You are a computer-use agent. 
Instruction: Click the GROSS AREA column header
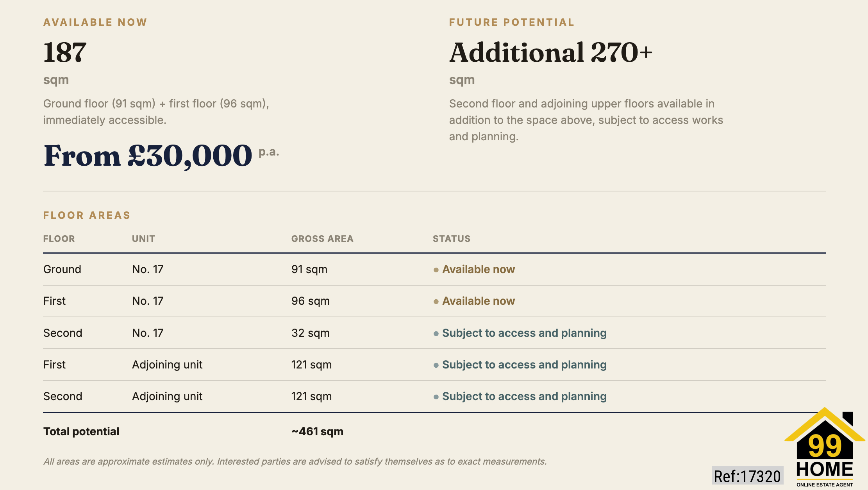(322, 239)
